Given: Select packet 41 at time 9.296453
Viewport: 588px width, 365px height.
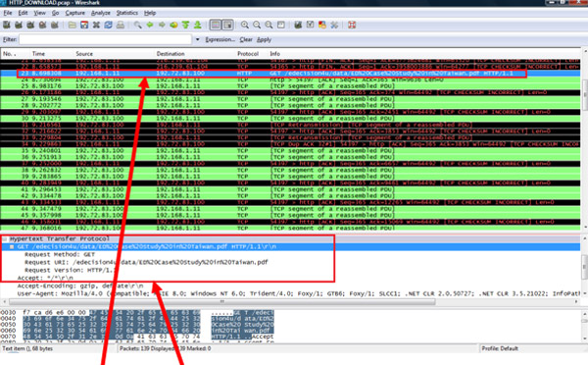Looking at the screenshot, I should [x=290, y=189].
